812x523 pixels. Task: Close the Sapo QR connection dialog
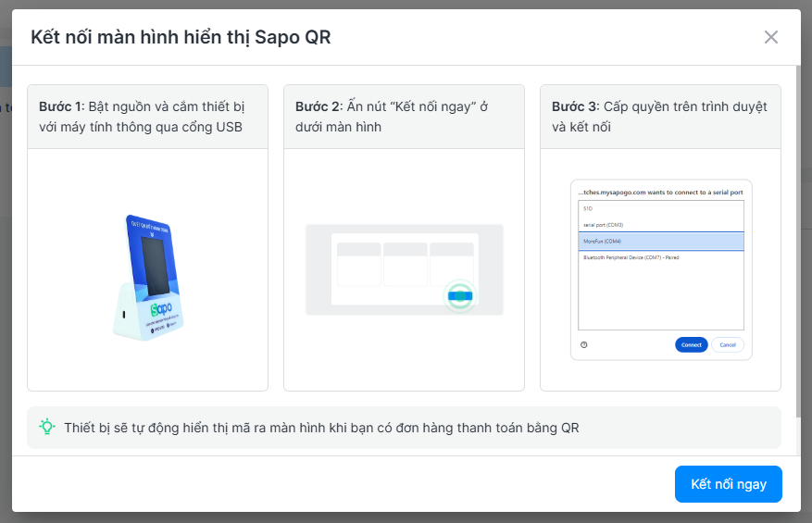point(770,37)
